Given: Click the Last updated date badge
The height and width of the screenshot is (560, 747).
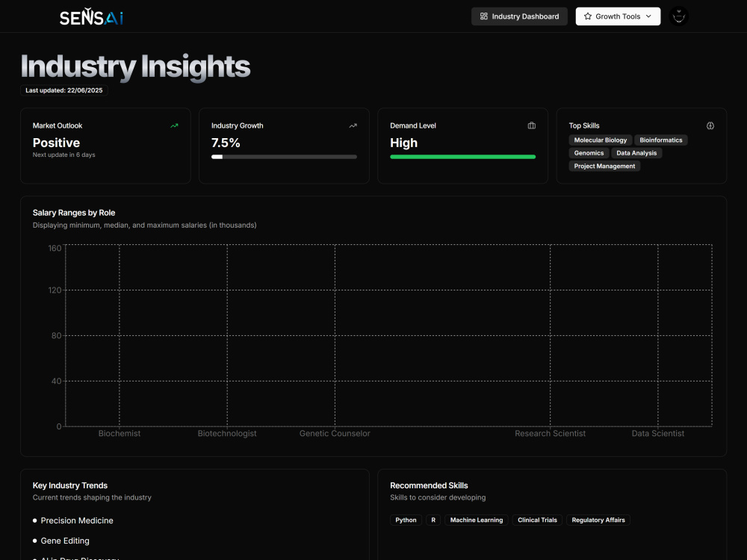Looking at the screenshot, I should coord(63,90).
